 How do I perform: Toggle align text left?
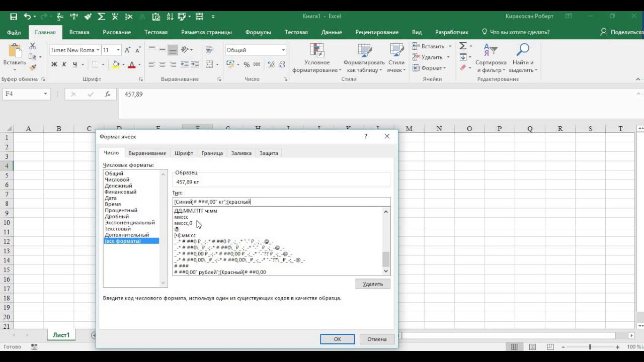[152, 64]
